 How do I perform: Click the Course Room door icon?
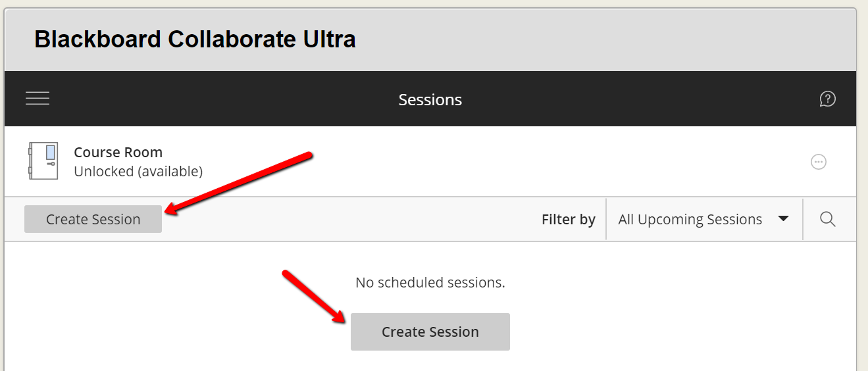43,161
